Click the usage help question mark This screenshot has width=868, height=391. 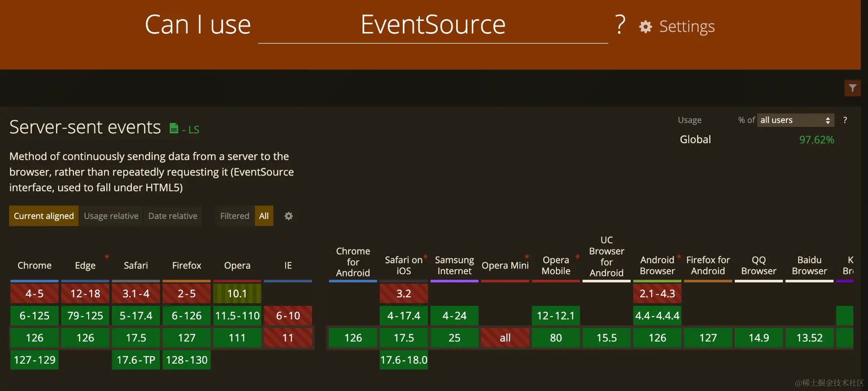click(x=845, y=120)
